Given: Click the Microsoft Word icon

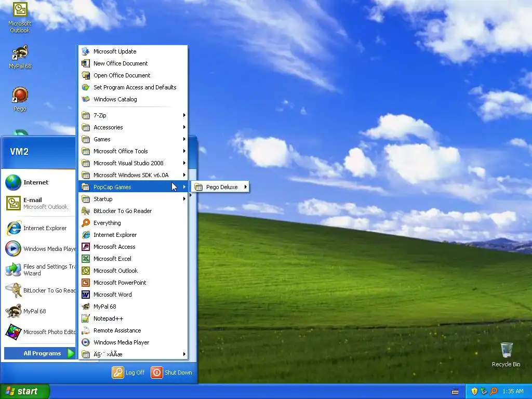Looking at the screenshot, I should pos(86,295).
